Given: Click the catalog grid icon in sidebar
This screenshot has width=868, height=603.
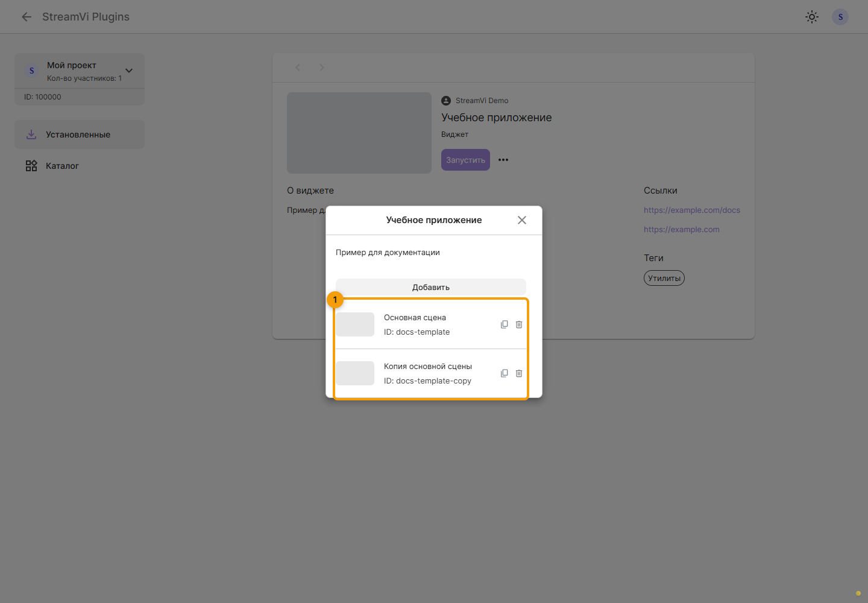Looking at the screenshot, I should 31,166.
